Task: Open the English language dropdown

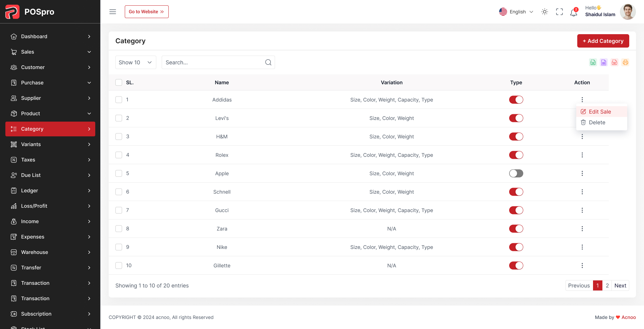Action: click(x=516, y=12)
